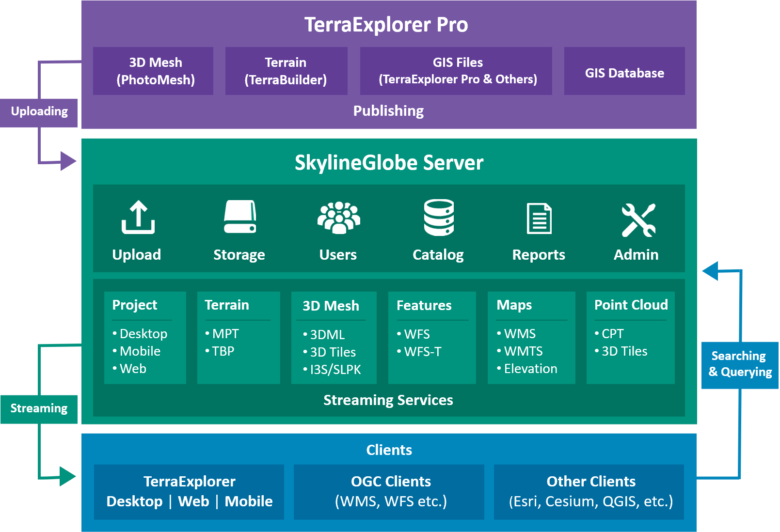780x532 pixels.
Task: Click the Terrain streaming service heading
Action: (x=227, y=305)
